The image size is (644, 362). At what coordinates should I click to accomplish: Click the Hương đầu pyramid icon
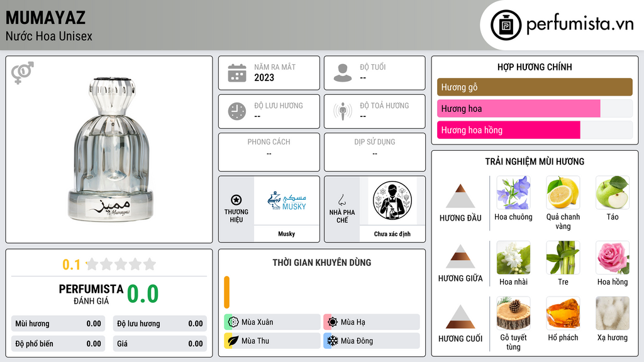coord(460,196)
